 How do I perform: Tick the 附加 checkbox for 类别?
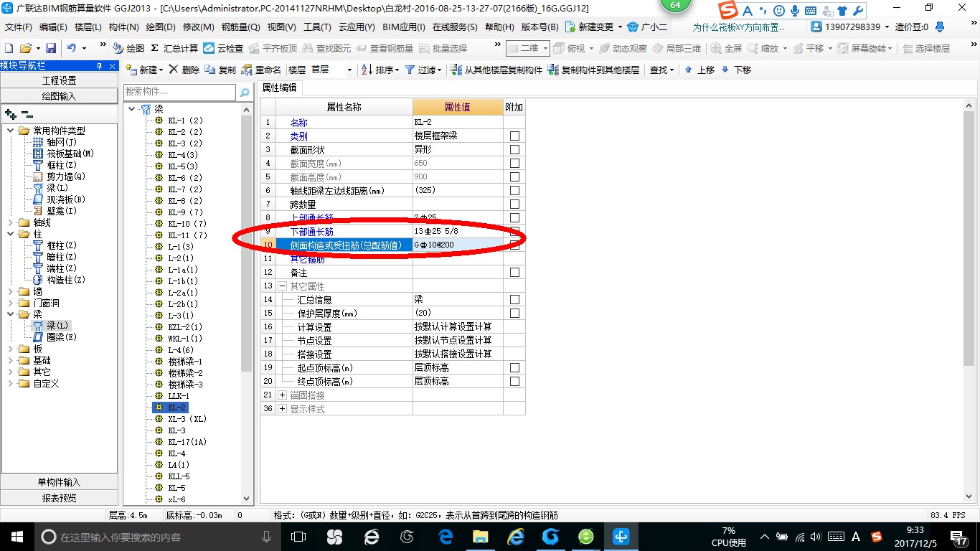(514, 136)
